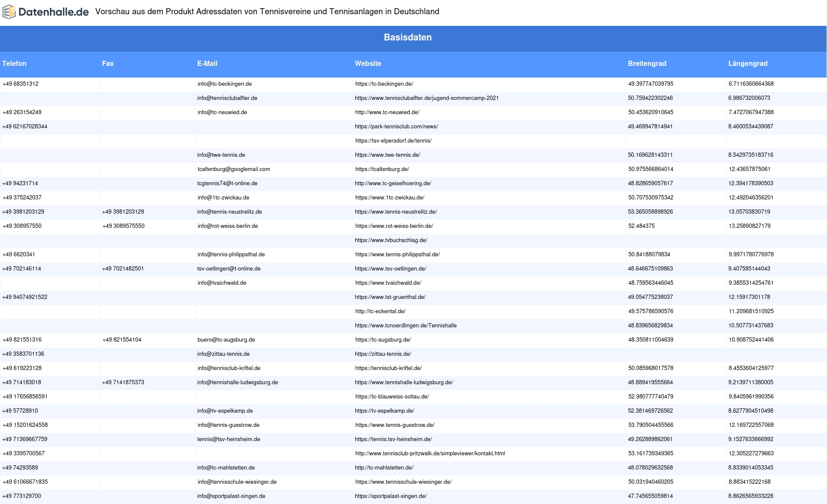Image resolution: width=827 pixels, height=504 pixels.
Task: Select the Website column header
Action: click(x=368, y=63)
